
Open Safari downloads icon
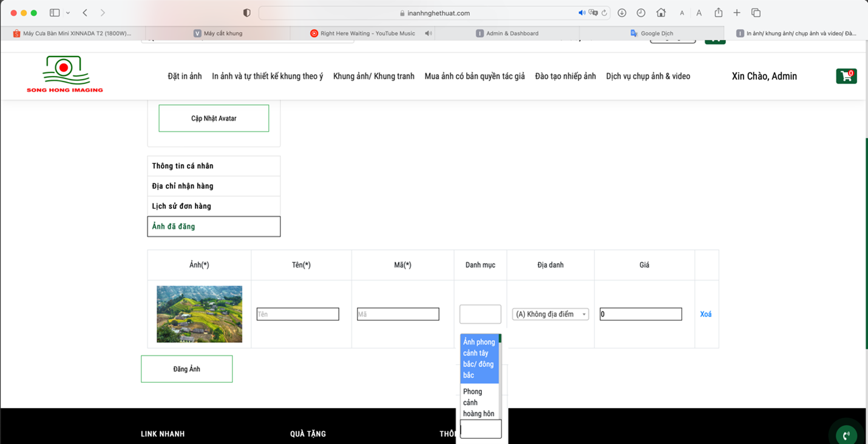(x=622, y=13)
